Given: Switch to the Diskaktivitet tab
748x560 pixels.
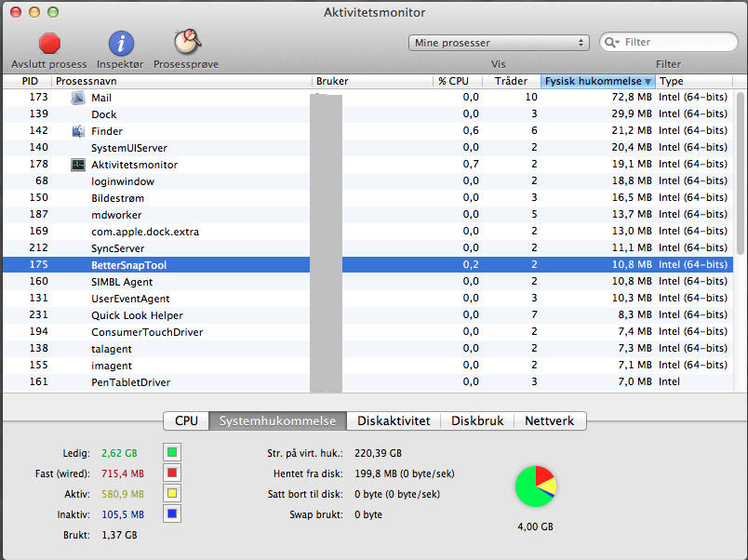Looking at the screenshot, I should 394,420.
